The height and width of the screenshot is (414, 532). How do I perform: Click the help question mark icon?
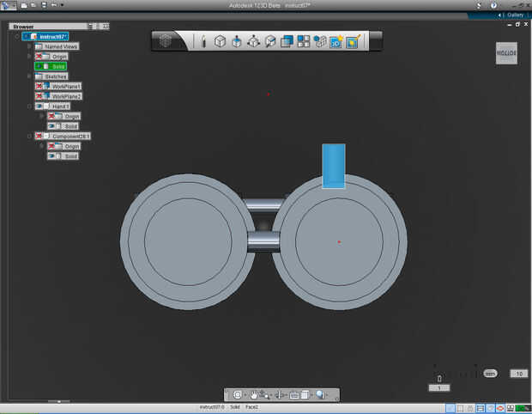493,5
